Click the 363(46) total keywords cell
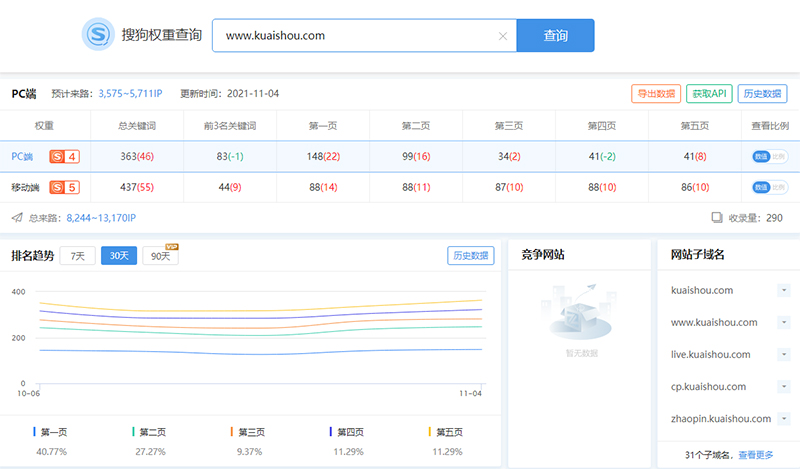The image size is (800, 469). pos(137,157)
